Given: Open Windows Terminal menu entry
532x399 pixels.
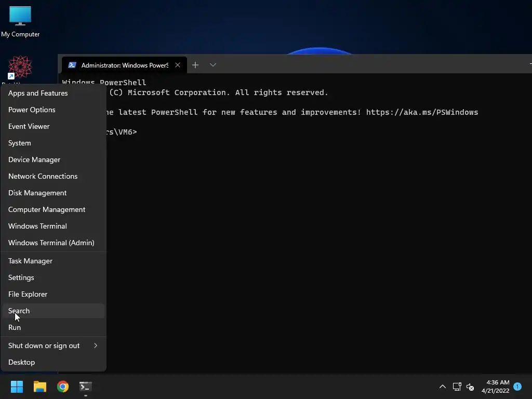Looking at the screenshot, I should (54, 226).
